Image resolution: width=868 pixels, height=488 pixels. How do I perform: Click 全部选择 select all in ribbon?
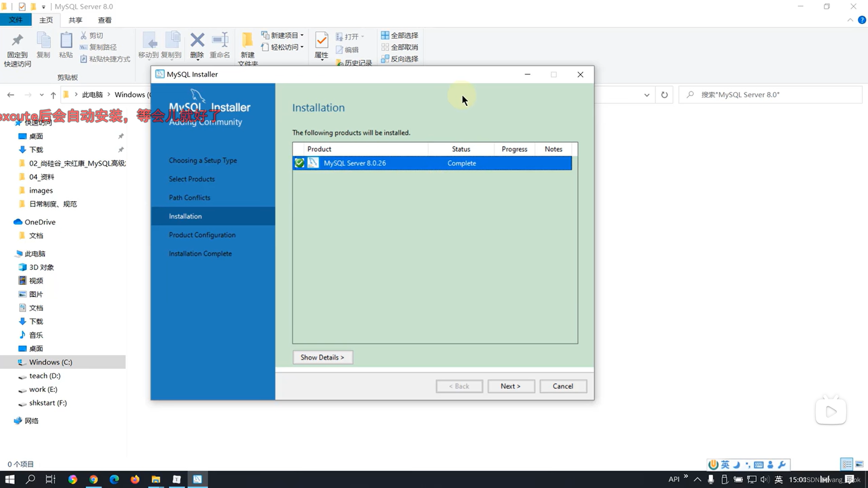click(400, 35)
